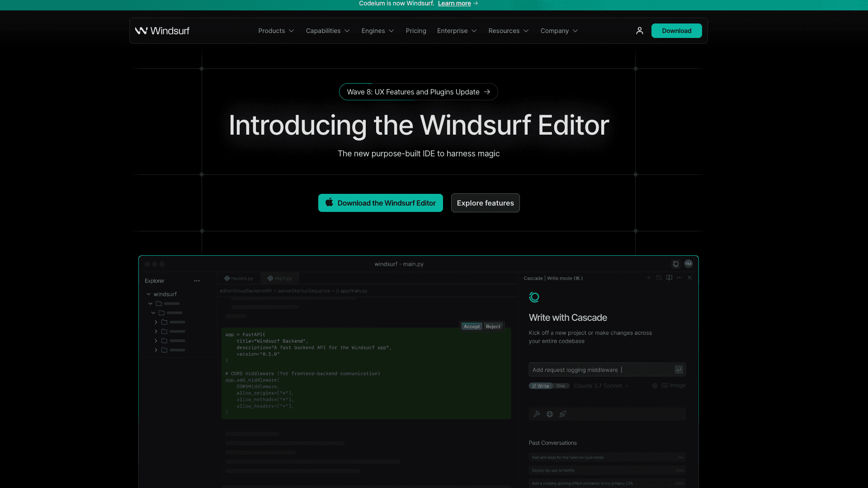868x488 pixels.
Task: Open Explorer panel more options ellipsis
Action: [197, 281]
